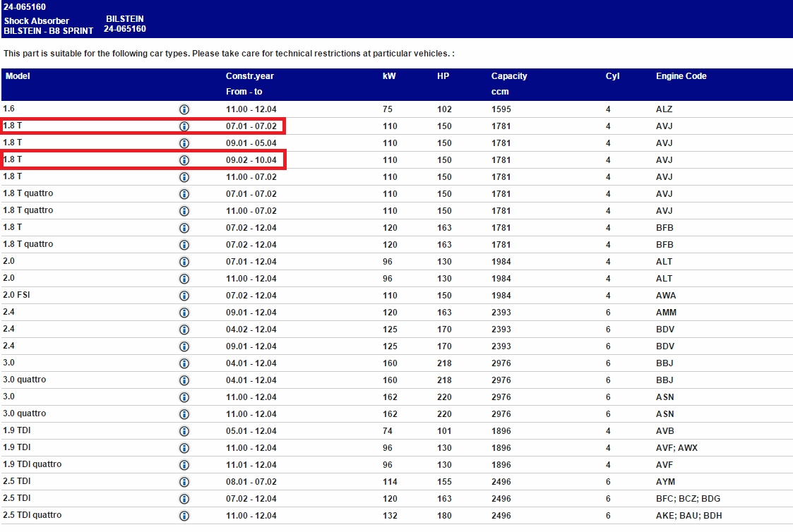Screen dimensions: 793x532
Task: Select model cell '1.6'
Action: point(8,109)
